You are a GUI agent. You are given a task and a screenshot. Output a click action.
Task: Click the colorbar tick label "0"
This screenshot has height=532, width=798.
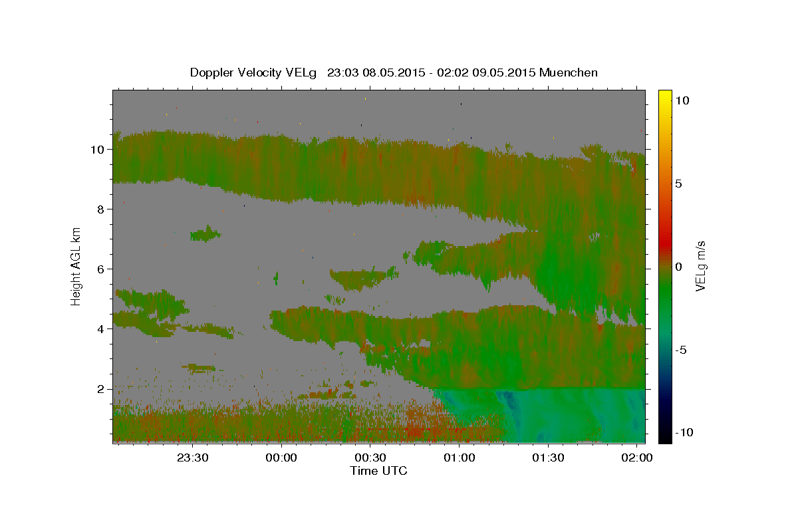(679, 267)
